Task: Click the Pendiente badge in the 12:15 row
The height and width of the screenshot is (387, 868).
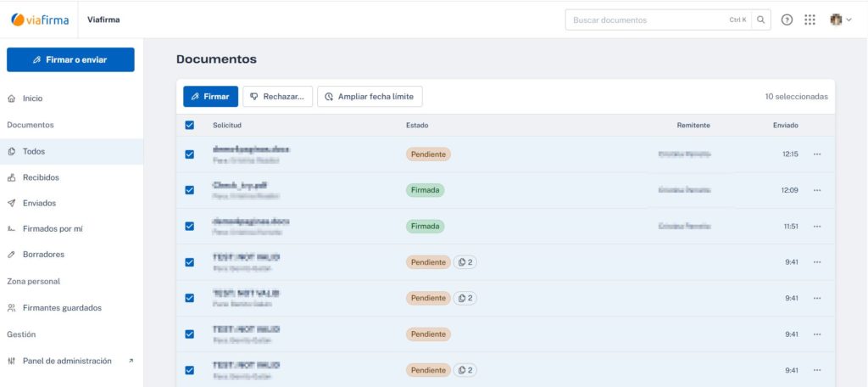Action: 428,154
